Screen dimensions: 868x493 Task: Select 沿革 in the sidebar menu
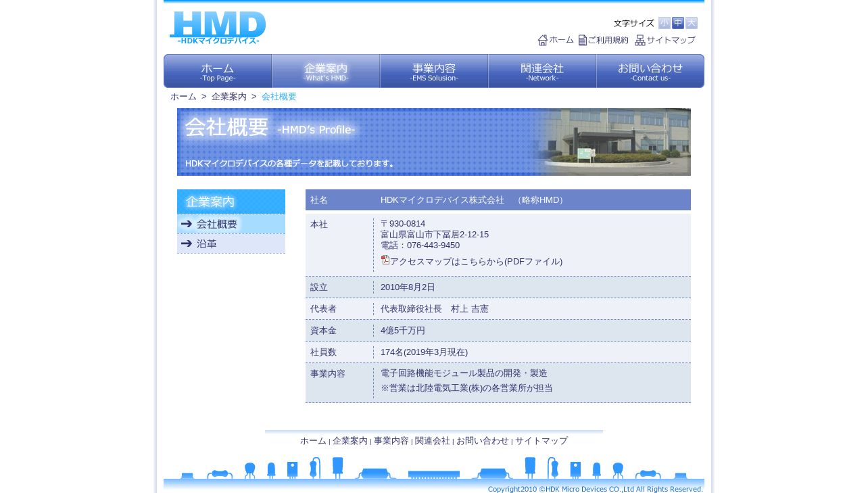[231, 243]
